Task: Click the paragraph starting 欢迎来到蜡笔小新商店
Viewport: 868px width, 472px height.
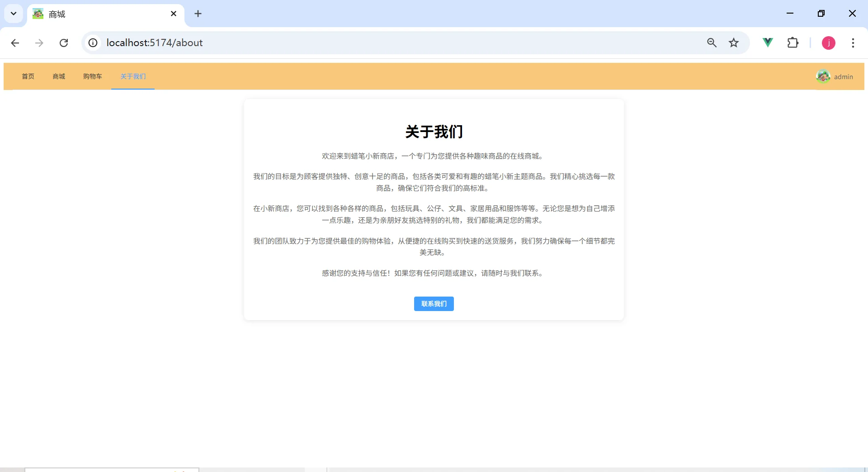Action: pyautogui.click(x=434, y=156)
